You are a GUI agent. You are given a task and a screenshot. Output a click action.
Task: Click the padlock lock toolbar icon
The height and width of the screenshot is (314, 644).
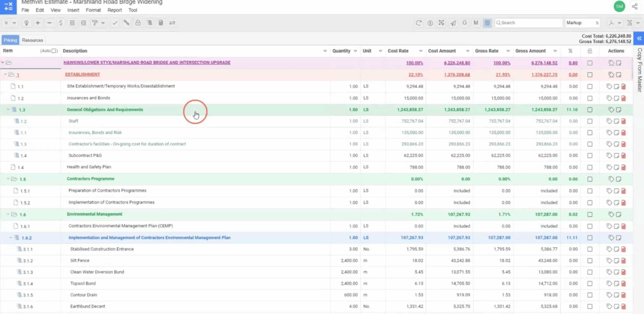[138, 23]
